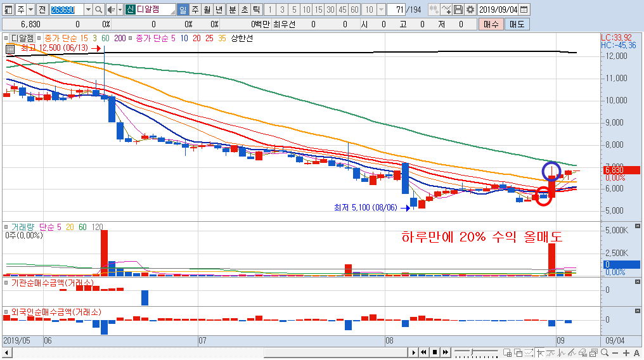The width and height of the screenshot is (644, 360).
Task: Select the 분 minute tab
Action: [x=233, y=10]
